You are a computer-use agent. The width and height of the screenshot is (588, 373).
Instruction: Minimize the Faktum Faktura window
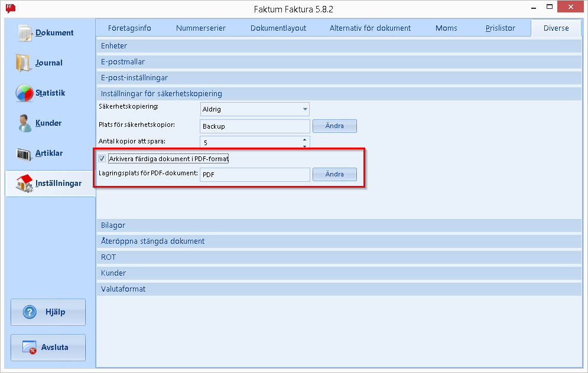(534, 7)
